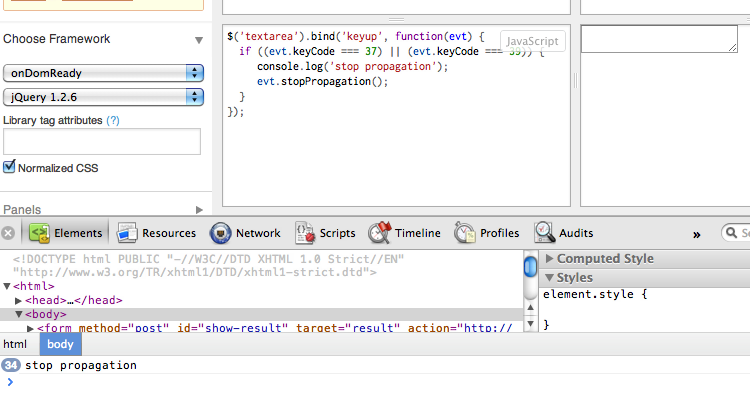This screenshot has width=750, height=410.
Task: Open the Elements panel
Action: [x=66, y=233]
